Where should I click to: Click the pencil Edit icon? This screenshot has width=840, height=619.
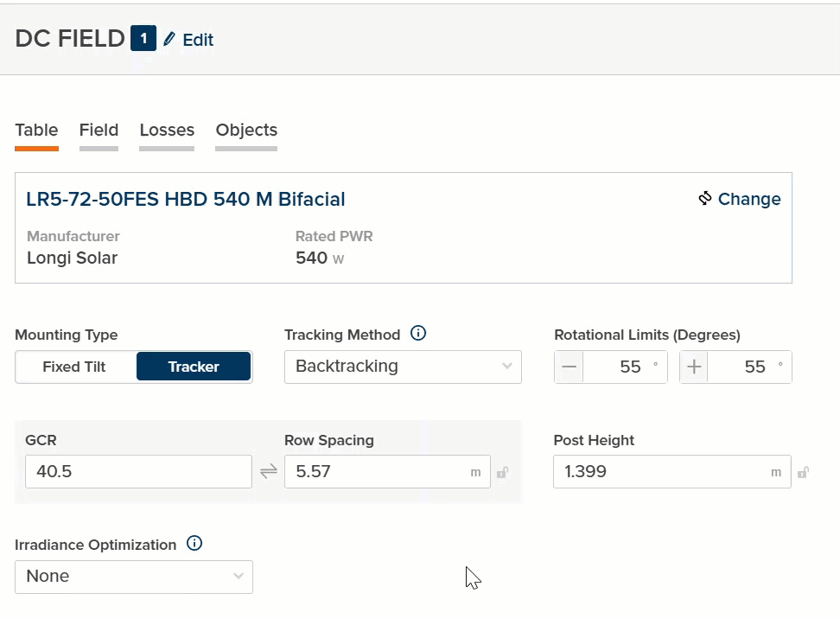tap(169, 39)
